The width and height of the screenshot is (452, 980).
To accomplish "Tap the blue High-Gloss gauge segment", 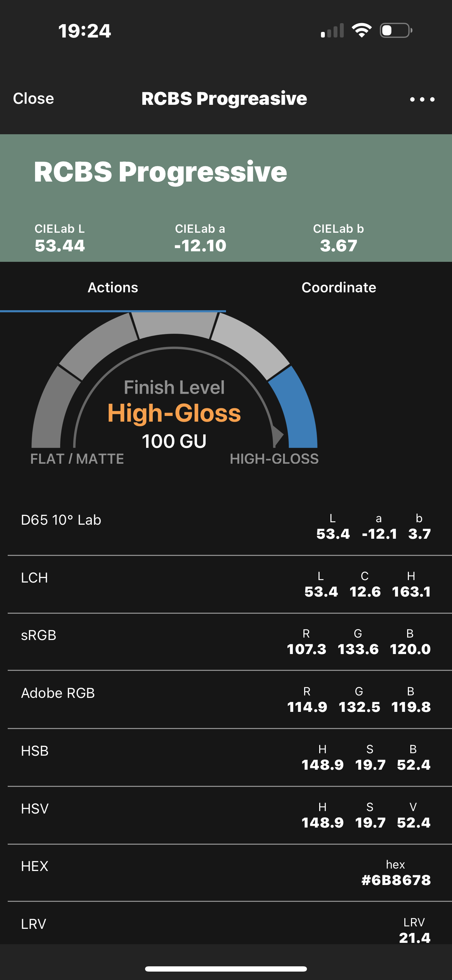I will pyautogui.click(x=297, y=407).
